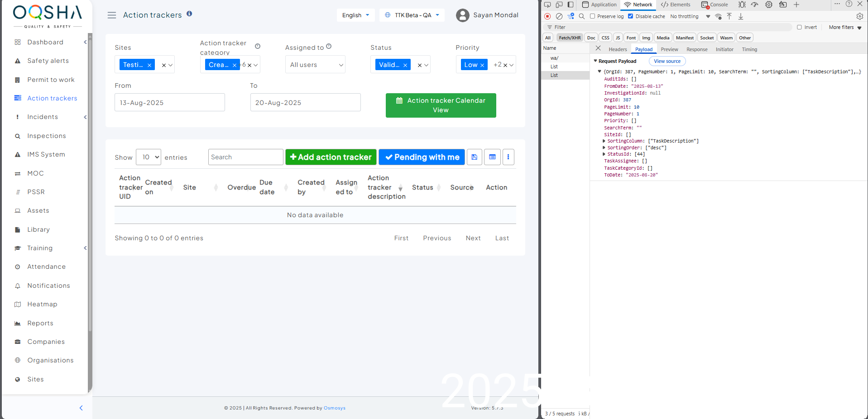Expand the Assigned to All users dropdown

point(315,65)
